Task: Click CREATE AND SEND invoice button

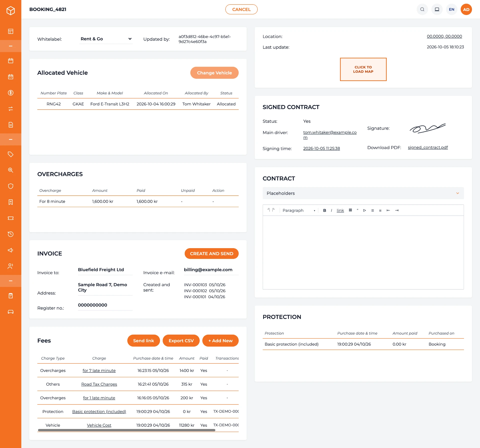Action: pos(211,254)
